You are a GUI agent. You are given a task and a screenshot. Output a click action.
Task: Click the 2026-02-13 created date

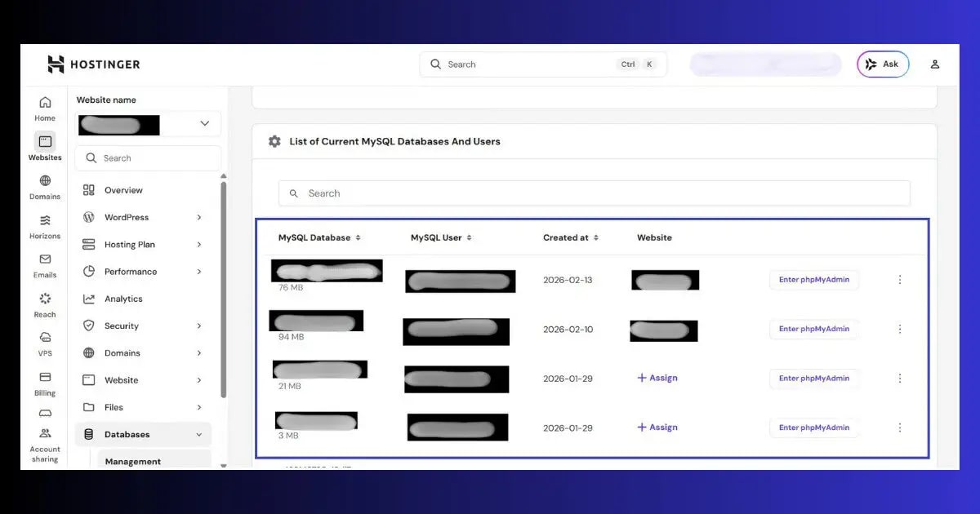click(x=568, y=280)
